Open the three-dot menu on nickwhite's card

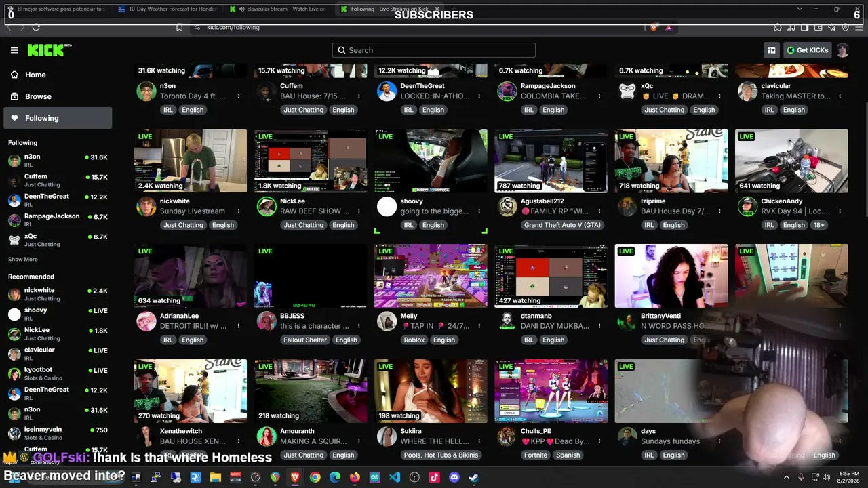[238, 211]
